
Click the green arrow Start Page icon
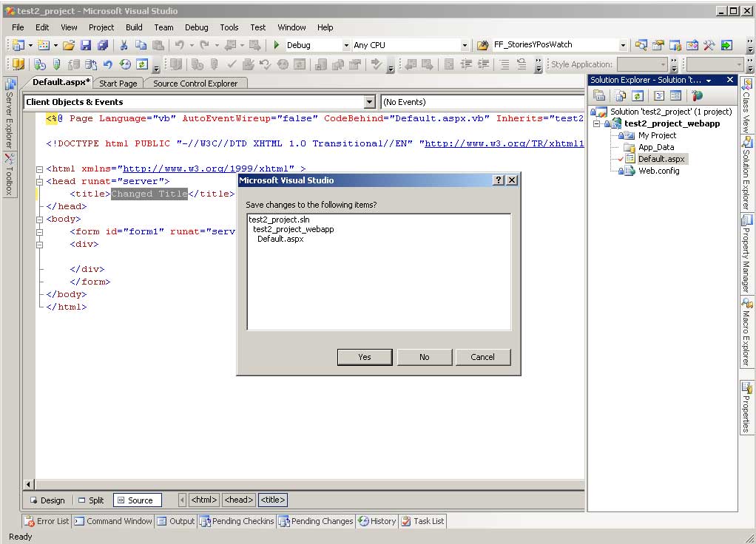(726, 45)
